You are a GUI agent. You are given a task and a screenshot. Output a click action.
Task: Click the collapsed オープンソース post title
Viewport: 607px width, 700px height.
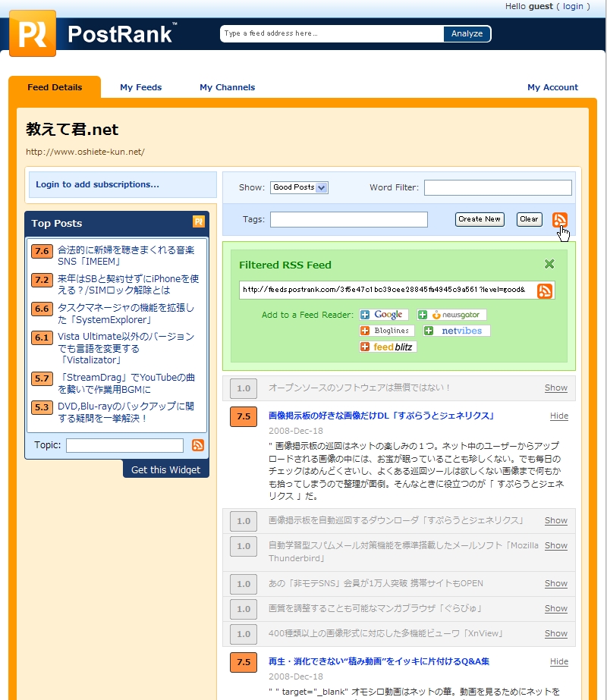359,388
